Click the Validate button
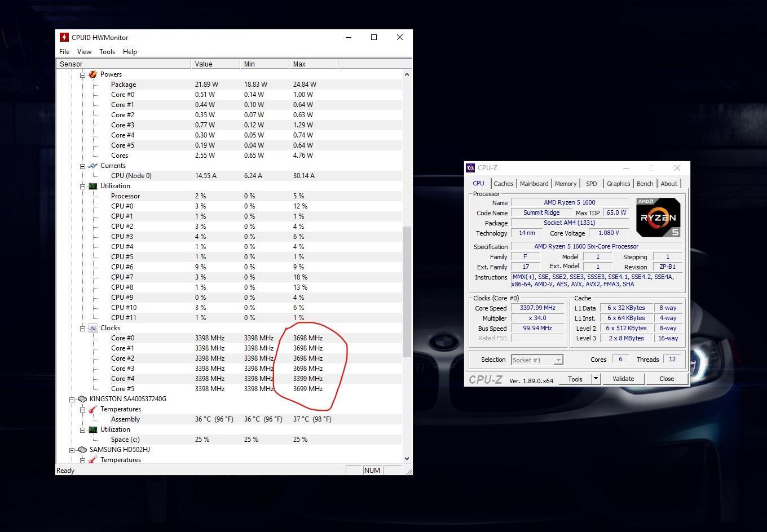This screenshot has width=767, height=532. pyautogui.click(x=623, y=379)
